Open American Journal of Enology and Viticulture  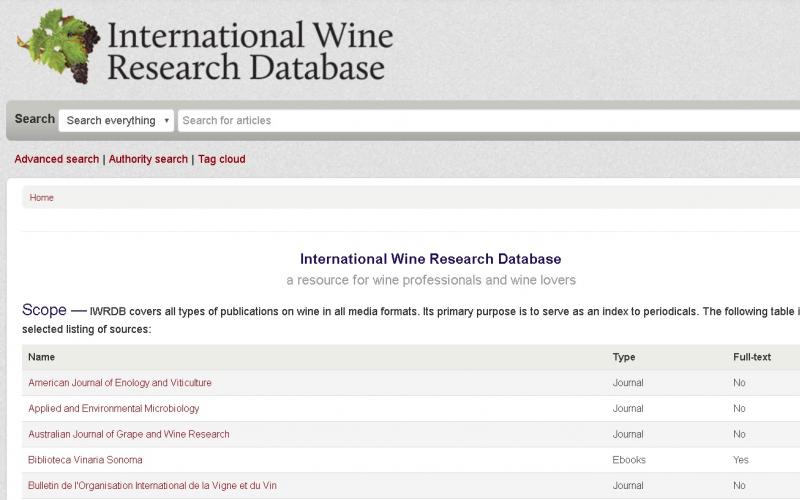[x=120, y=383]
